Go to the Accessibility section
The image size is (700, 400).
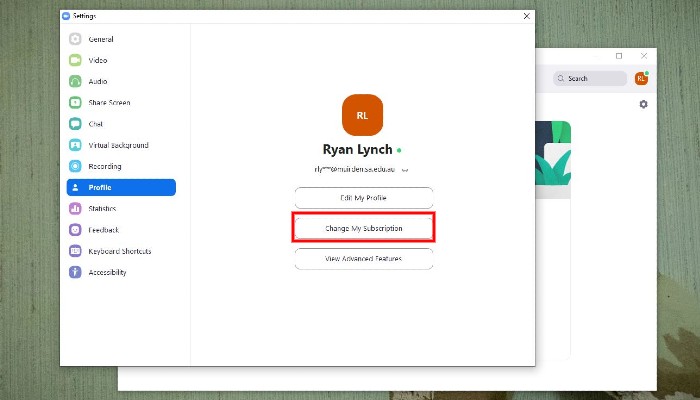pyautogui.click(x=107, y=272)
